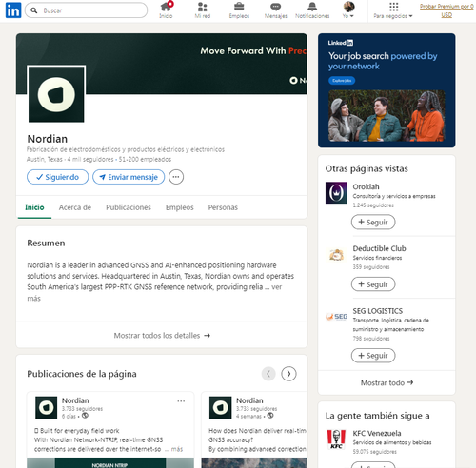Open KFC Venezuela page name

377,433
